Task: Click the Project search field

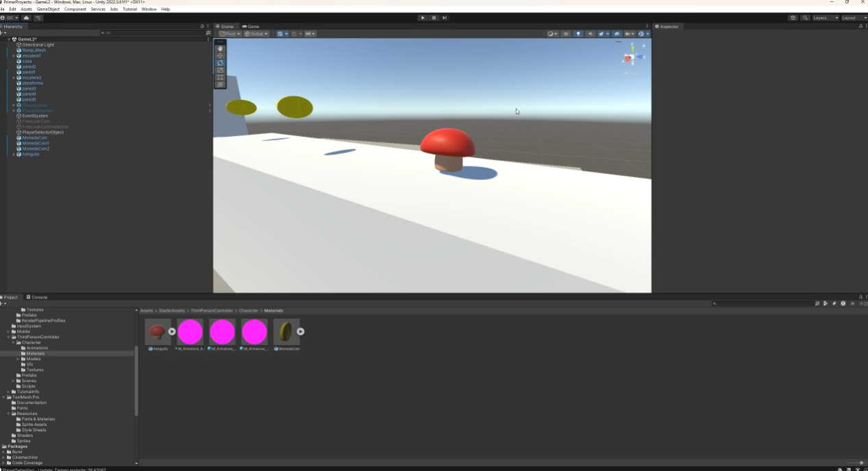Action: (764, 303)
